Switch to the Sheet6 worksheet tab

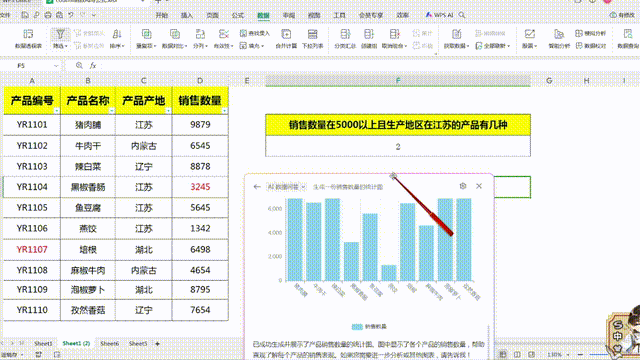[x=109, y=344]
